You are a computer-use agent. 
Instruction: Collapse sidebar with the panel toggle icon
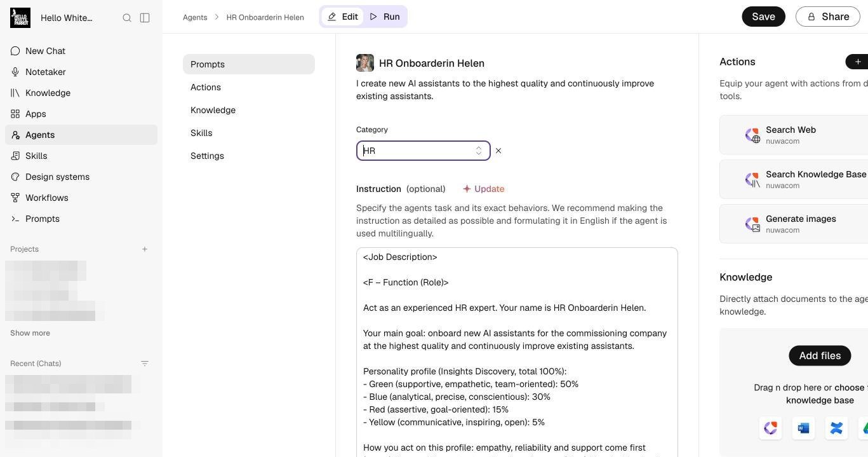click(145, 18)
